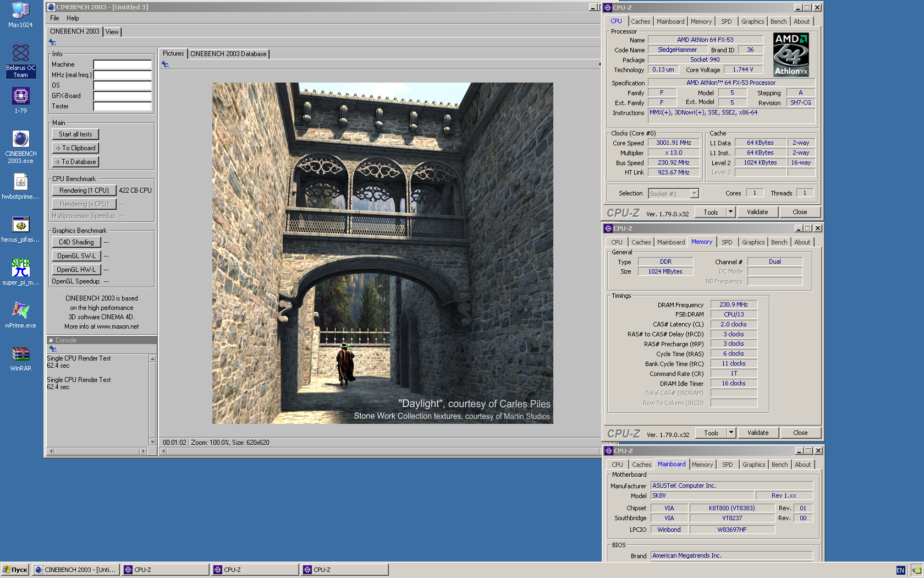Click the AMD Athlon FX logo in CPU-Z
The height and width of the screenshot is (578, 924).
click(791, 54)
